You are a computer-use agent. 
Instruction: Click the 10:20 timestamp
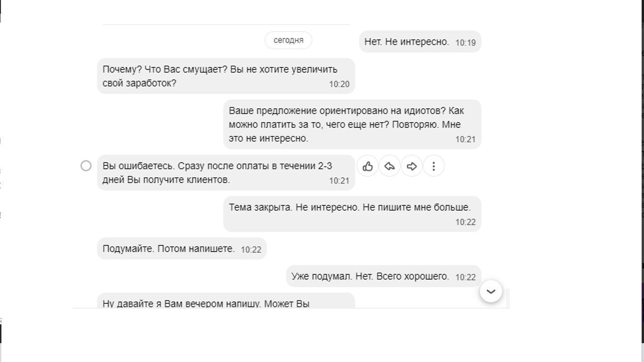[x=339, y=84]
